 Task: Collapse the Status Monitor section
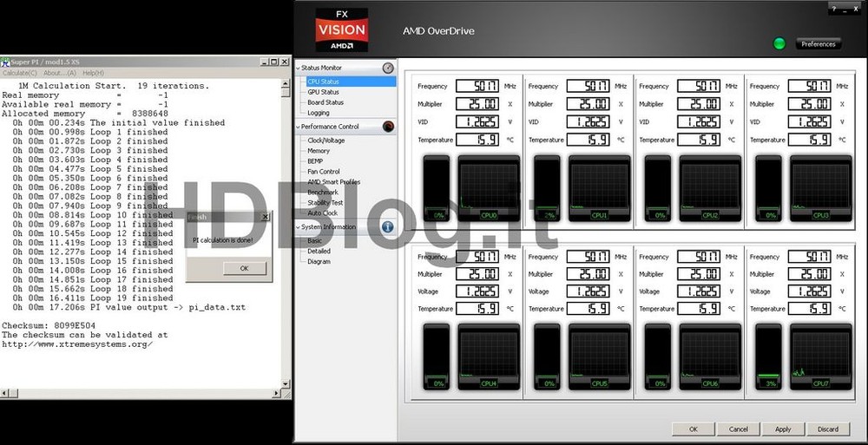click(x=299, y=68)
